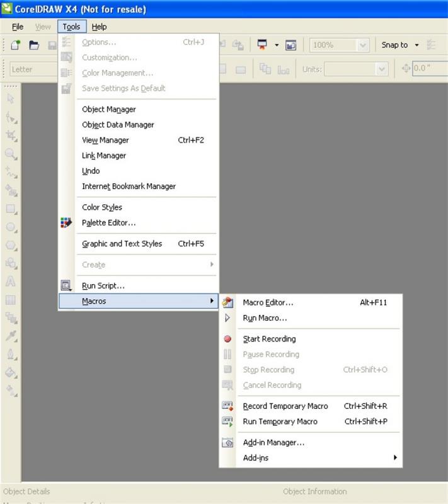Click the Welcome Screen icon beside zoom
The width and height of the screenshot is (448, 504).
(x=291, y=45)
